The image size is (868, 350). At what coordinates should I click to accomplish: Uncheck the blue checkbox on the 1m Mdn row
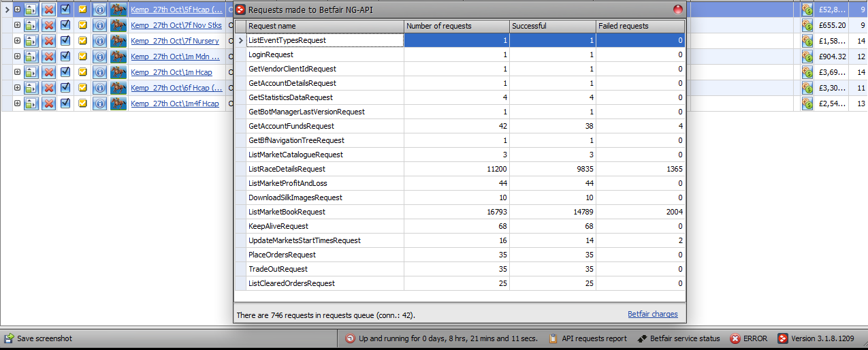(x=65, y=57)
